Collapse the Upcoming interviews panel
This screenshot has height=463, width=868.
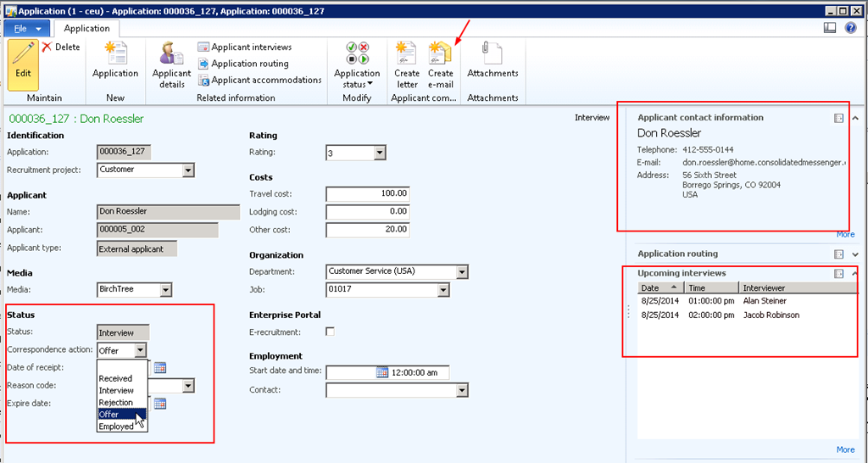click(x=854, y=274)
